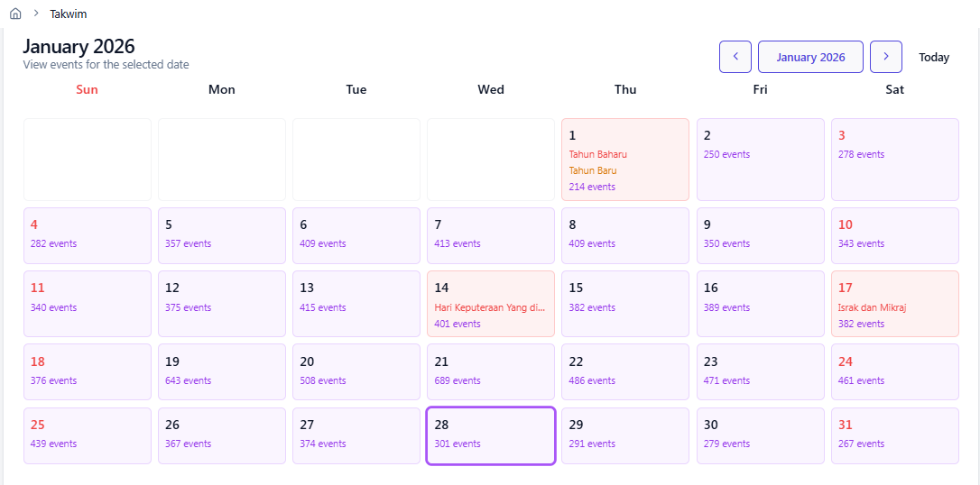Choose January 12 date cell
This screenshot has width=980, height=485.
(221, 304)
